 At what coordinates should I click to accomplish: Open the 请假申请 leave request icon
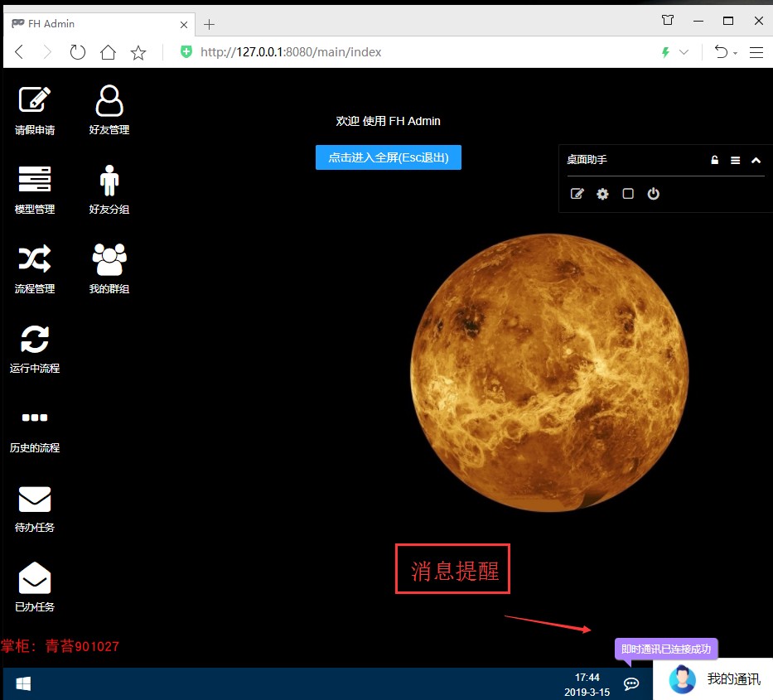[35, 110]
